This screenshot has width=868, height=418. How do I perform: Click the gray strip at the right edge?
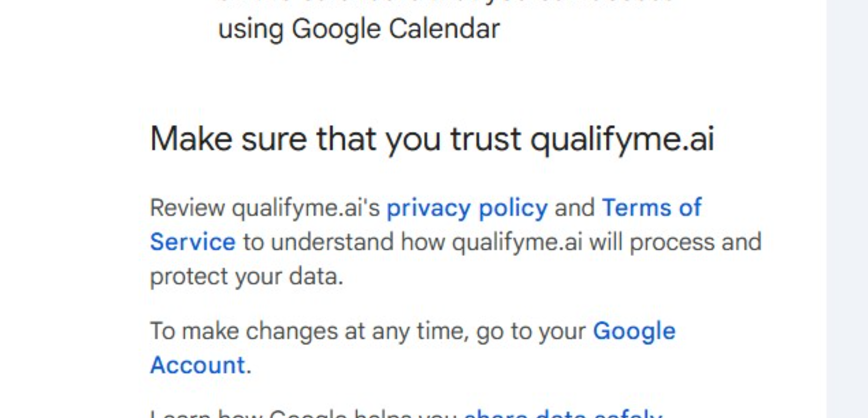[x=847, y=209]
